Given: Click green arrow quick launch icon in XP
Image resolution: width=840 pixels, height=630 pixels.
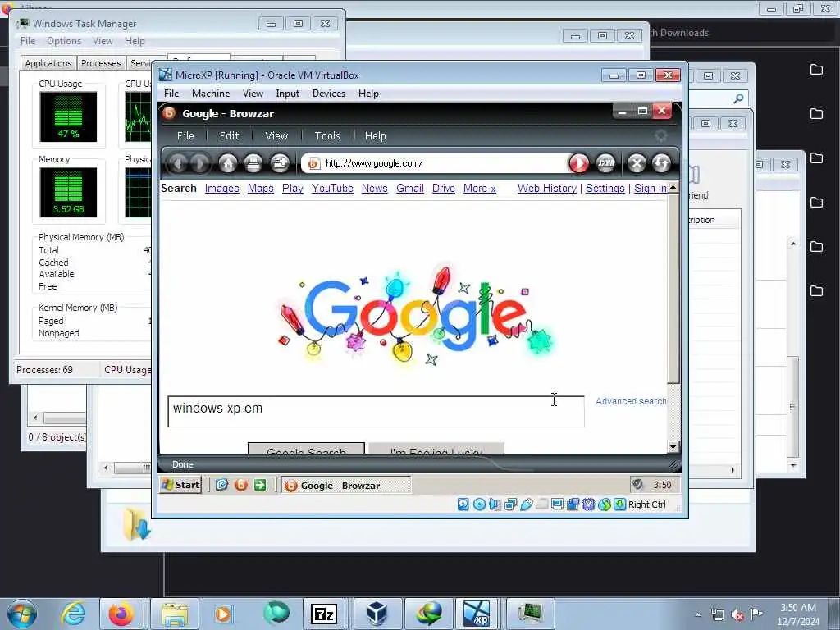Looking at the screenshot, I should pos(260,485).
